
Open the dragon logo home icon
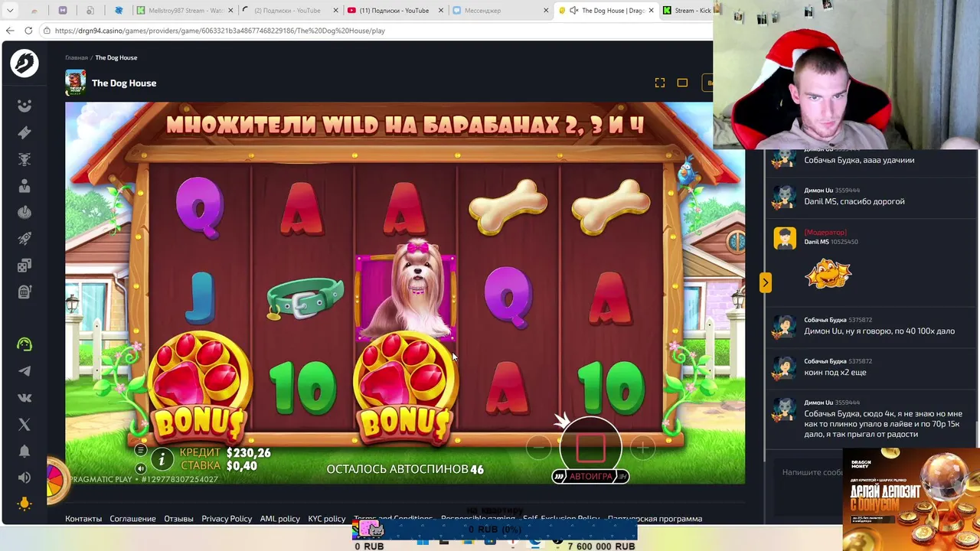click(x=24, y=63)
